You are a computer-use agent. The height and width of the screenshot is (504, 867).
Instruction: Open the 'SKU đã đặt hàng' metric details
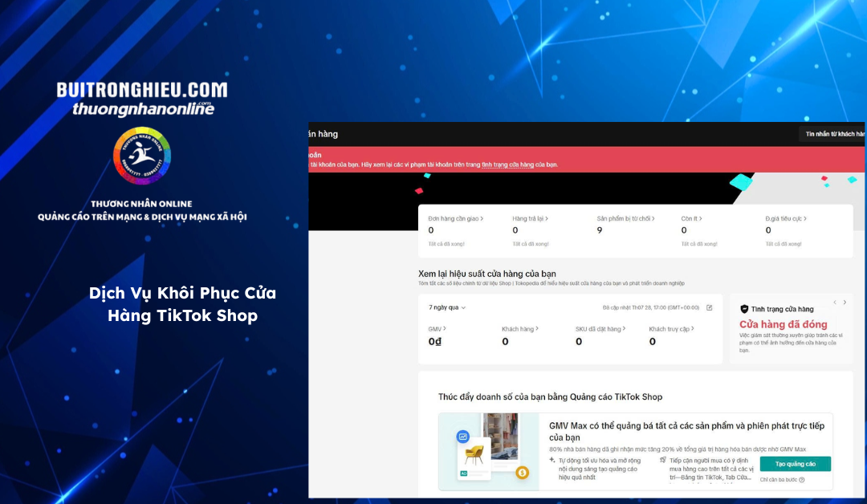(600, 329)
